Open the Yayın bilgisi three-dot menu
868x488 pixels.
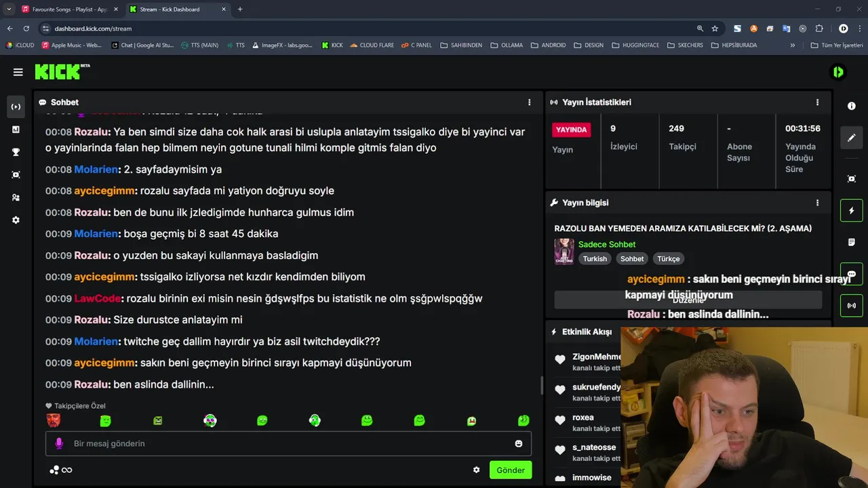click(x=817, y=203)
